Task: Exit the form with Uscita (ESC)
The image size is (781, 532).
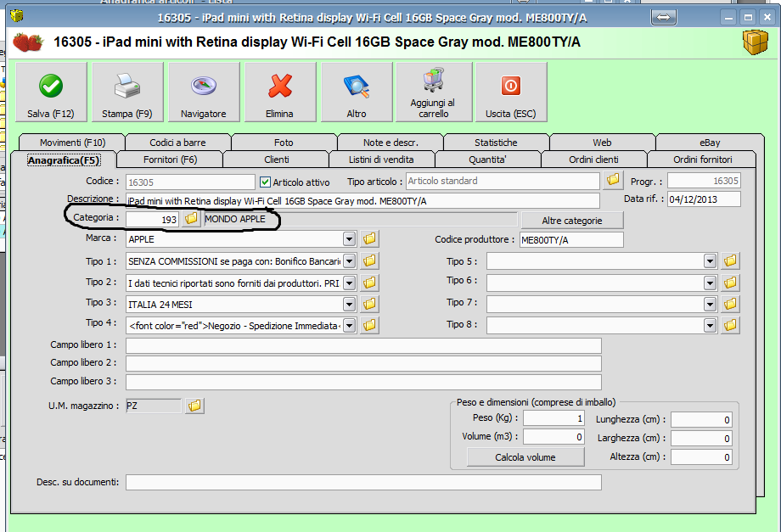Action: click(511, 92)
